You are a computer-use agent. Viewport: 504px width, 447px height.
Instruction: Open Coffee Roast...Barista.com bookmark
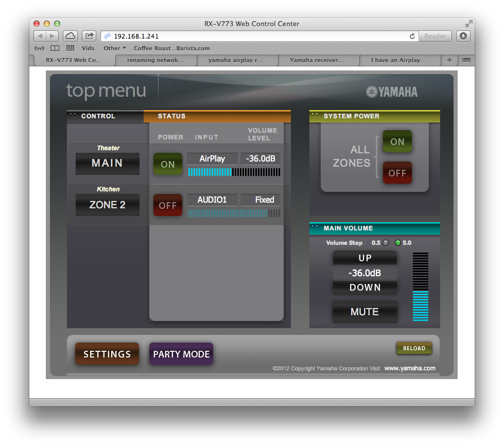[171, 48]
